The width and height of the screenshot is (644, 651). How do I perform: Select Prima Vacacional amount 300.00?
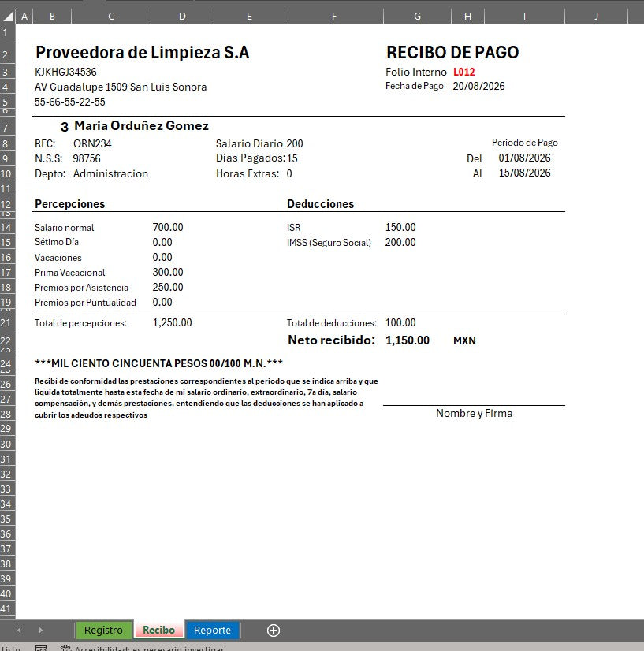pos(168,272)
